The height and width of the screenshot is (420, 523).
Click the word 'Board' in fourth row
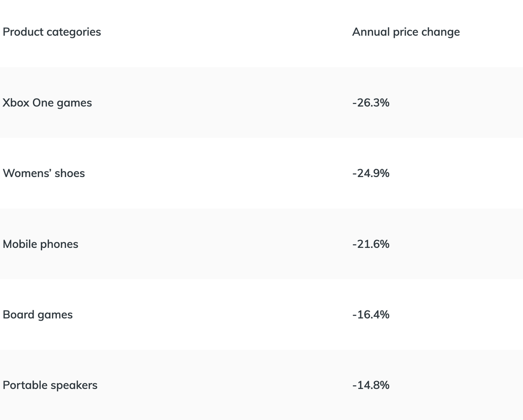click(18, 315)
